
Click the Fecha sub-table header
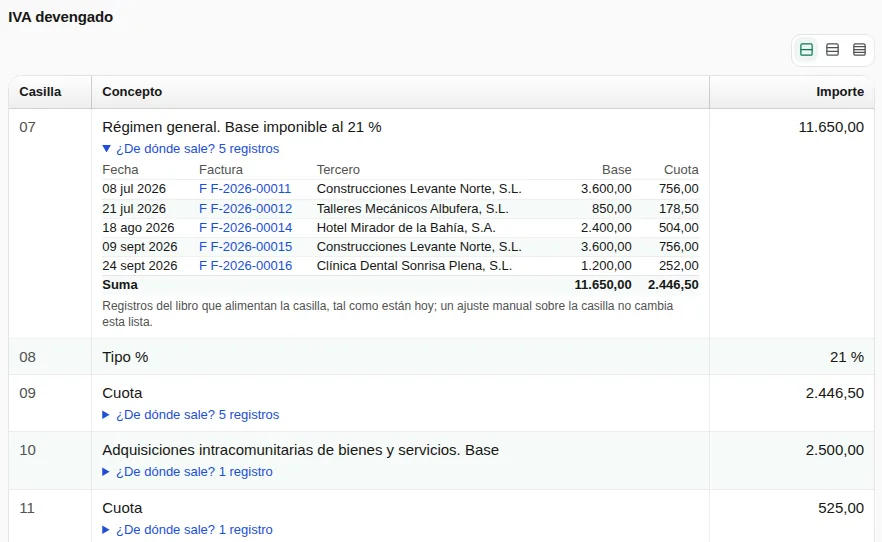[x=120, y=170]
